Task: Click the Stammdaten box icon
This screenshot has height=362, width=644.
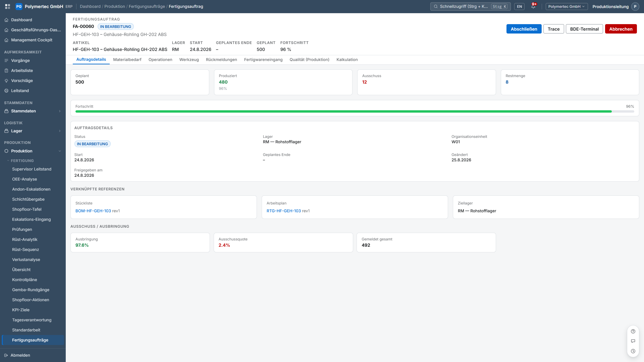Action: tap(6, 111)
